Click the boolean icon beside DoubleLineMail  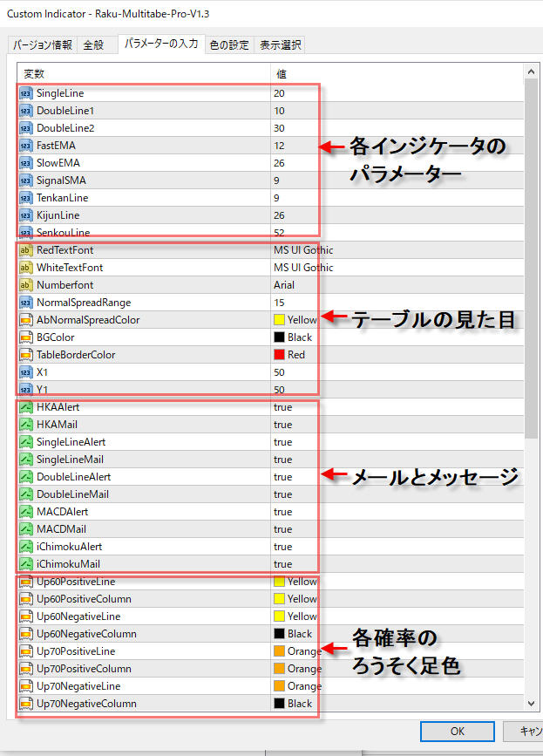click(x=25, y=494)
